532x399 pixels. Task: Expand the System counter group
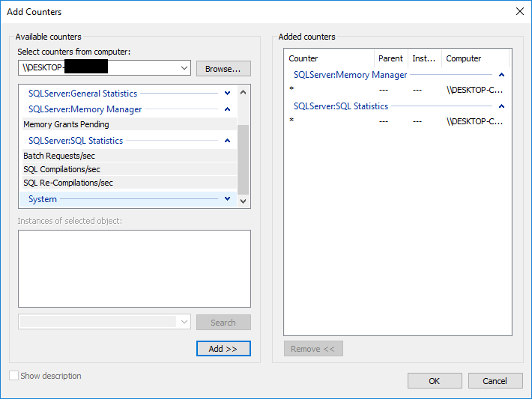(x=228, y=199)
